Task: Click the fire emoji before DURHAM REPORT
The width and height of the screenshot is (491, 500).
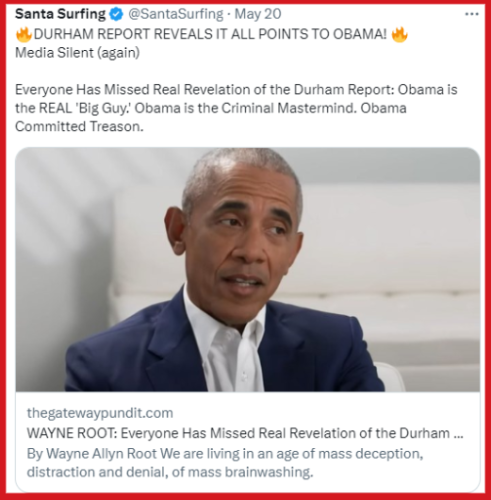Action: [24, 34]
